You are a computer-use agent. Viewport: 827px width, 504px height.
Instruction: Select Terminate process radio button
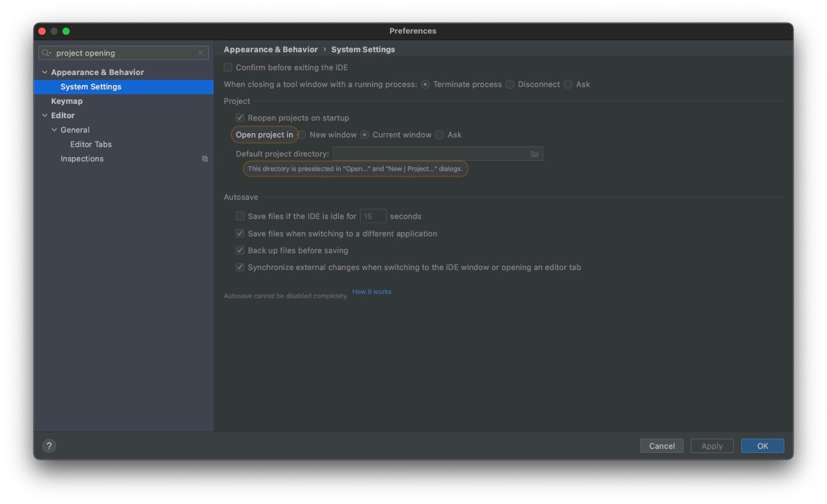point(425,85)
